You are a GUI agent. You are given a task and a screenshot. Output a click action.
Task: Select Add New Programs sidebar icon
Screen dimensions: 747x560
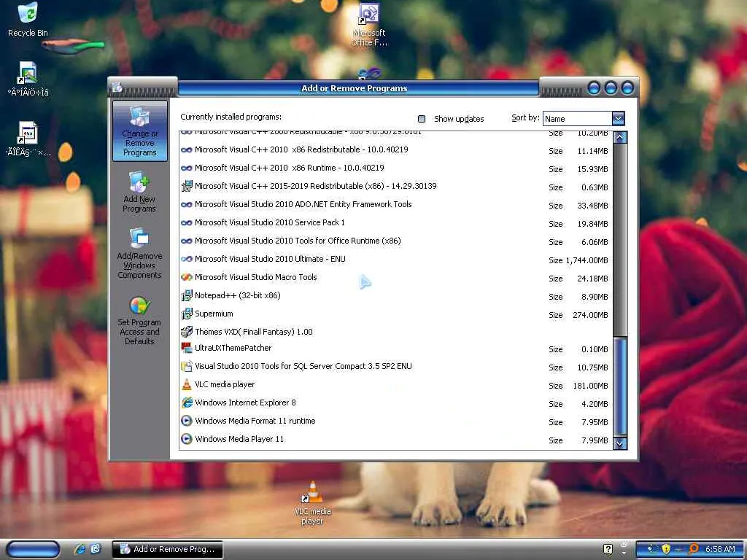pyautogui.click(x=139, y=192)
